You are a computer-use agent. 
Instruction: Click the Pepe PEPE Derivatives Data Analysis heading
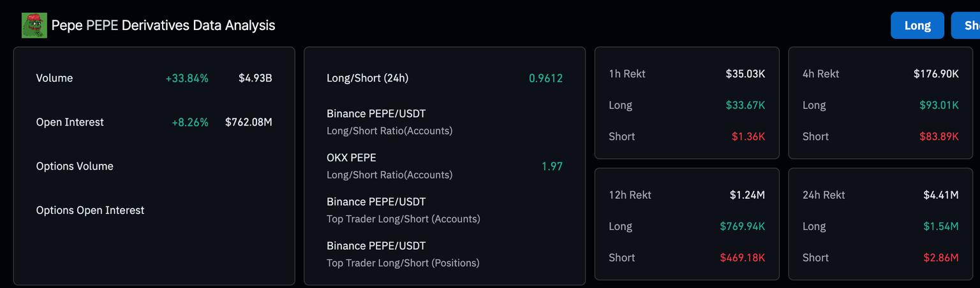(x=163, y=25)
